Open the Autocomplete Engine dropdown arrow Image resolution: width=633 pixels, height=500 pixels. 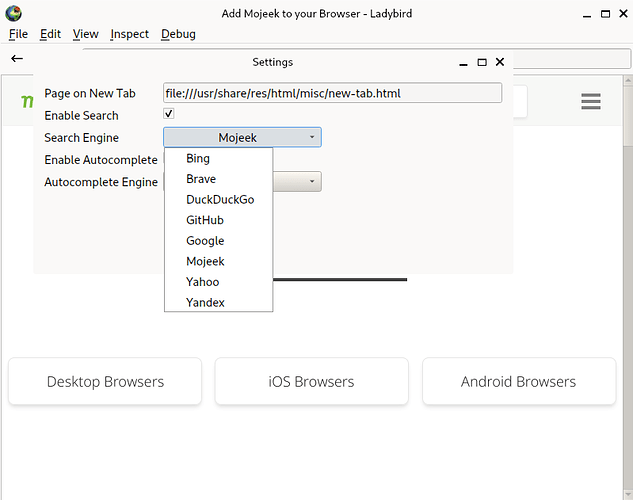tap(312, 182)
